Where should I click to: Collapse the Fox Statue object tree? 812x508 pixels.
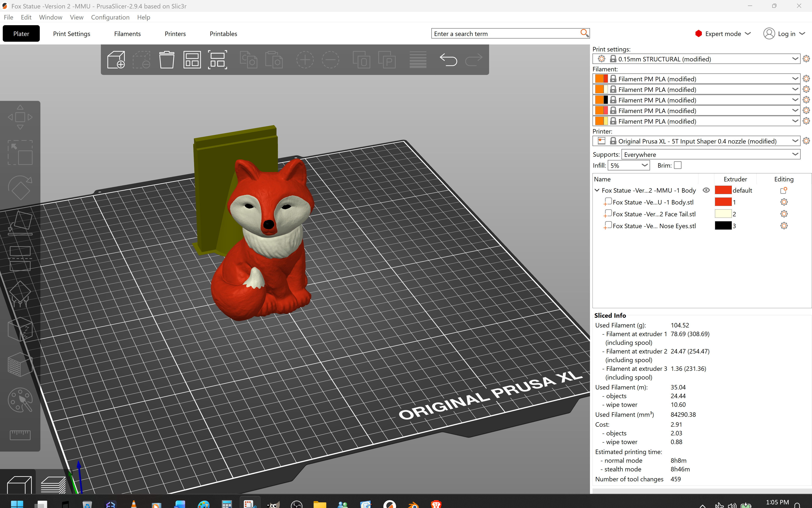click(x=597, y=190)
